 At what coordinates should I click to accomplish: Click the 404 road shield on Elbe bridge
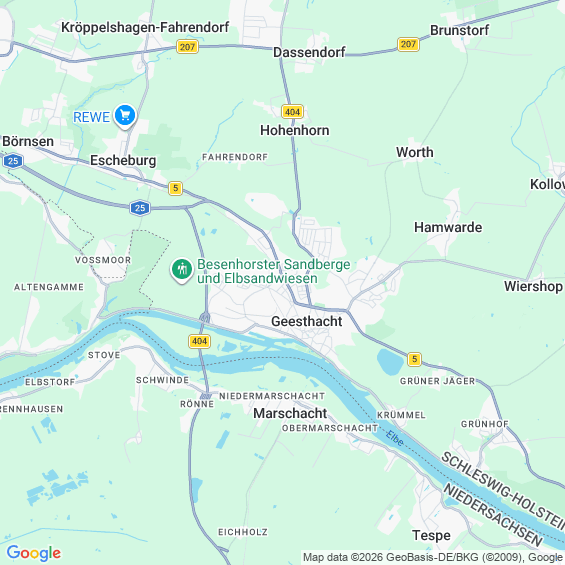coord(199,341)
